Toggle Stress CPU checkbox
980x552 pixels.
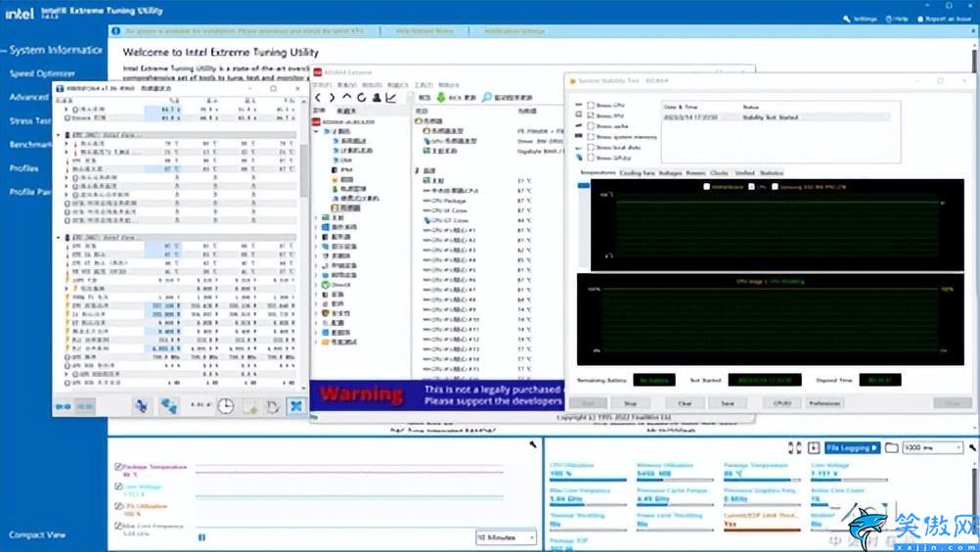[x=591, y=105]
